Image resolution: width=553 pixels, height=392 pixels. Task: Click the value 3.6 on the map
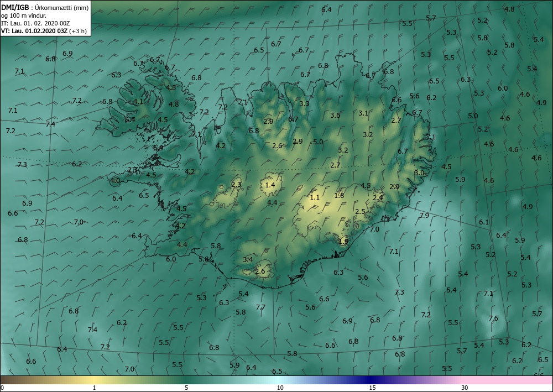tap(336, 115)
